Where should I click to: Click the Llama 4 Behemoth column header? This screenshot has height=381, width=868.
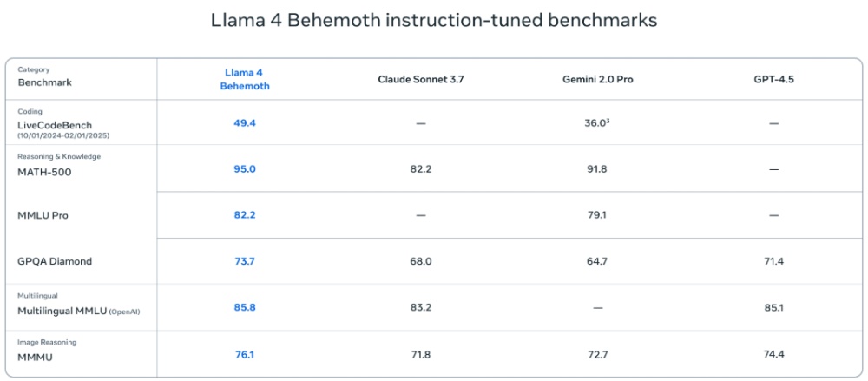click(x=245, y=79)
